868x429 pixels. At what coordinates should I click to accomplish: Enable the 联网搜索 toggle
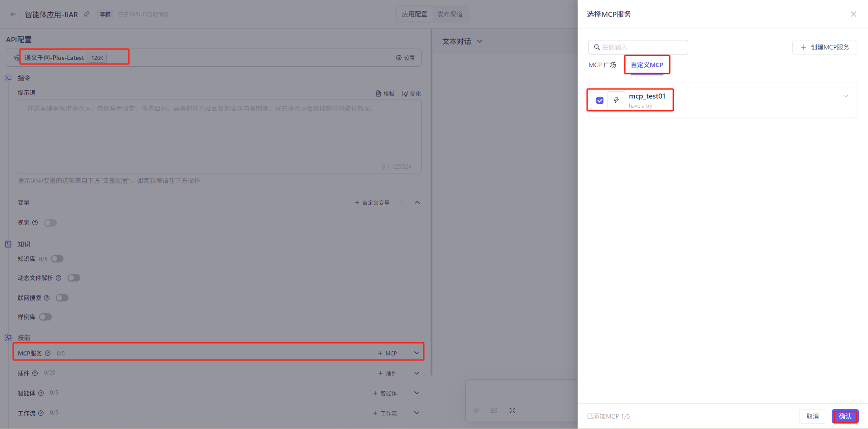pyautogui.click(x=62, y=298)
